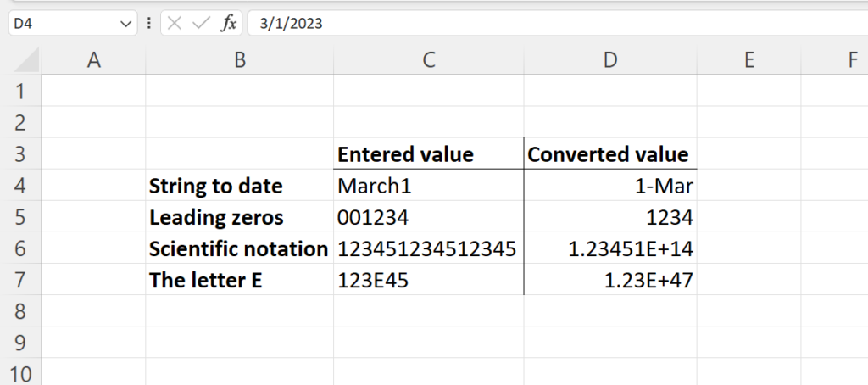Select column B header

coord(240,60)
